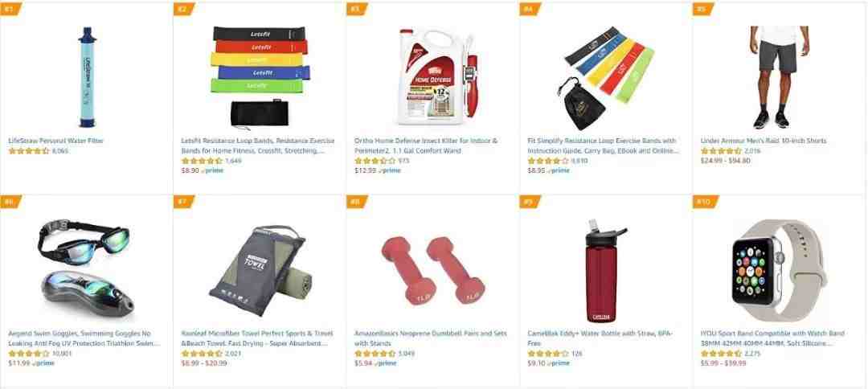
Task: Click the #10 bestseller rank badge
Action: pyautogui.click(x=706, y=202)
